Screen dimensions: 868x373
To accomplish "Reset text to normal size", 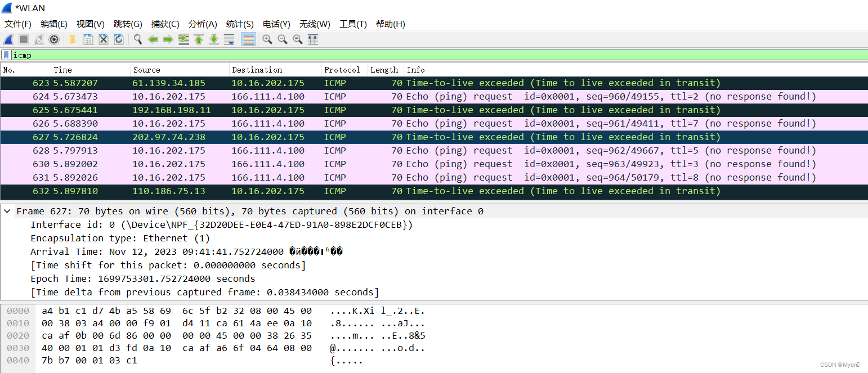I will 298,39.
